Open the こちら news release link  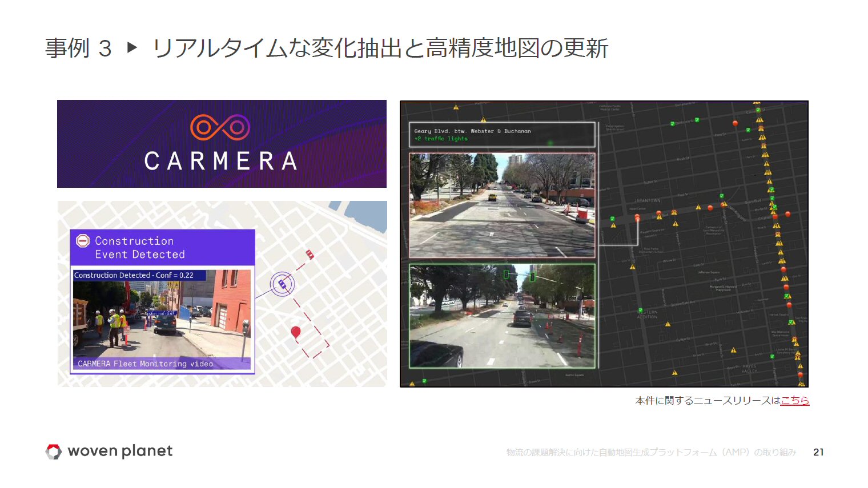[795, 401]
